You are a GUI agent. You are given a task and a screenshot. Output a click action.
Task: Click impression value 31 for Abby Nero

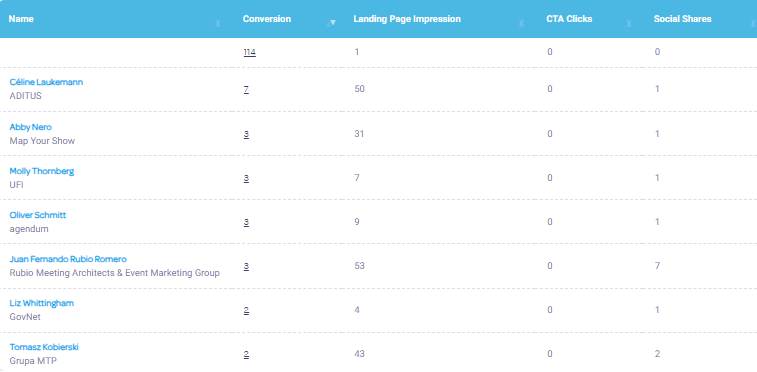[359, 134]
